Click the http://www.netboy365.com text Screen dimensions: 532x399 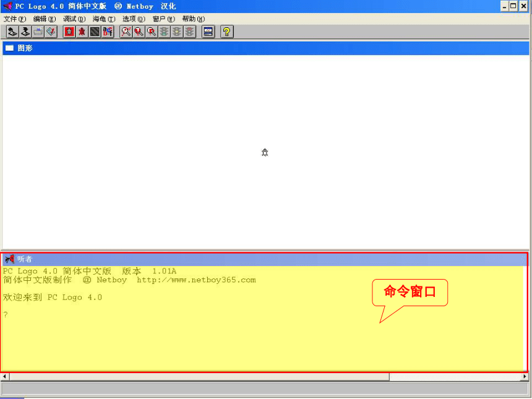coord(197,280)
